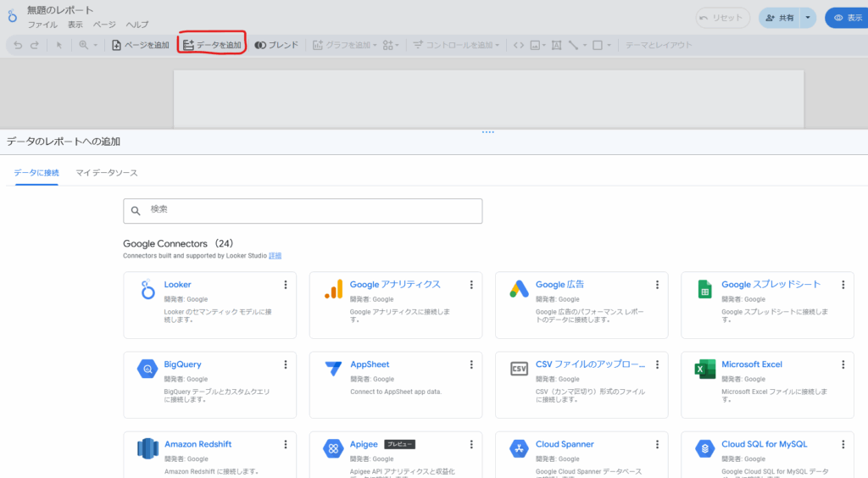Select the Microsoft Excel connector icon
This screenshot has width=868, height=478.
(704, 369)
